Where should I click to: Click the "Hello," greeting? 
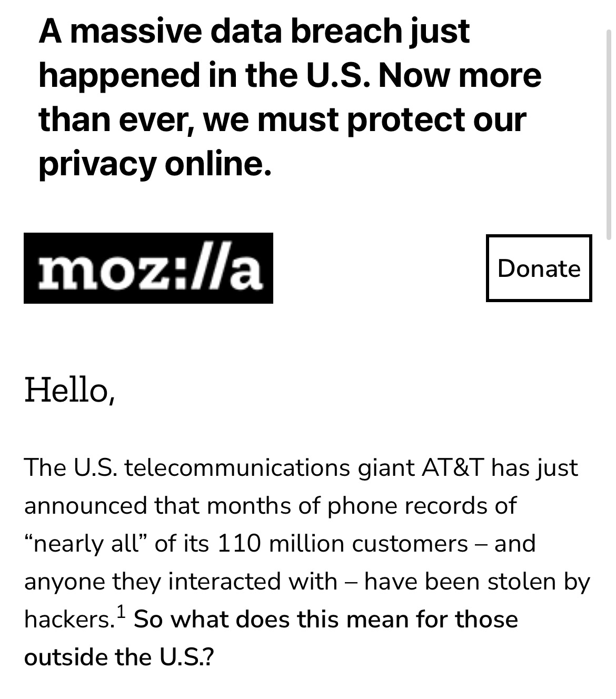click(x=69, y=390)
